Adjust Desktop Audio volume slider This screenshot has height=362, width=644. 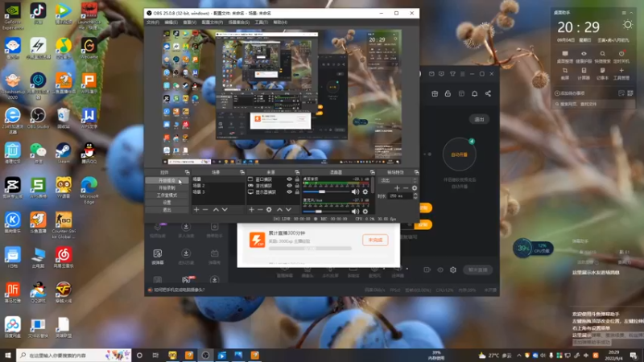(326, 191)
